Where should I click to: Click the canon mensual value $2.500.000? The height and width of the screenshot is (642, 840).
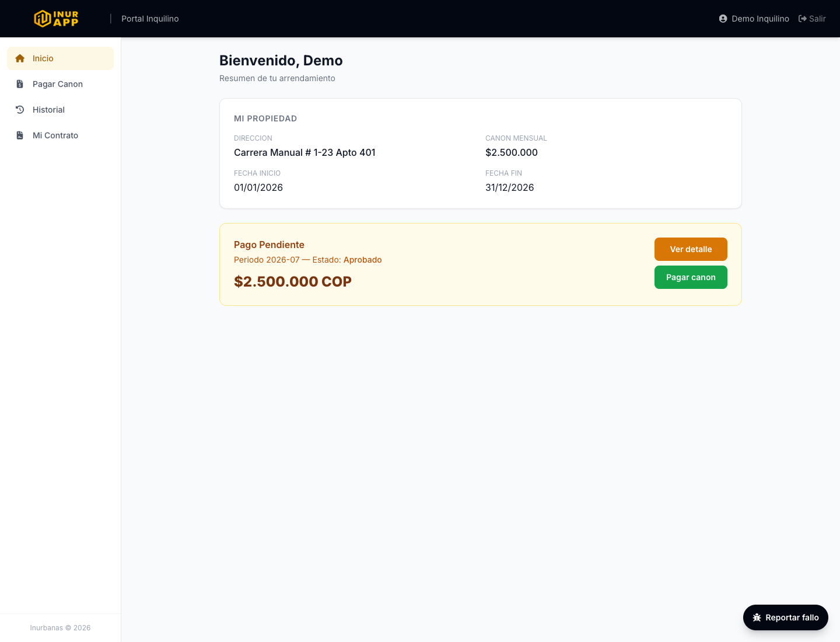[x=512, y=152]
